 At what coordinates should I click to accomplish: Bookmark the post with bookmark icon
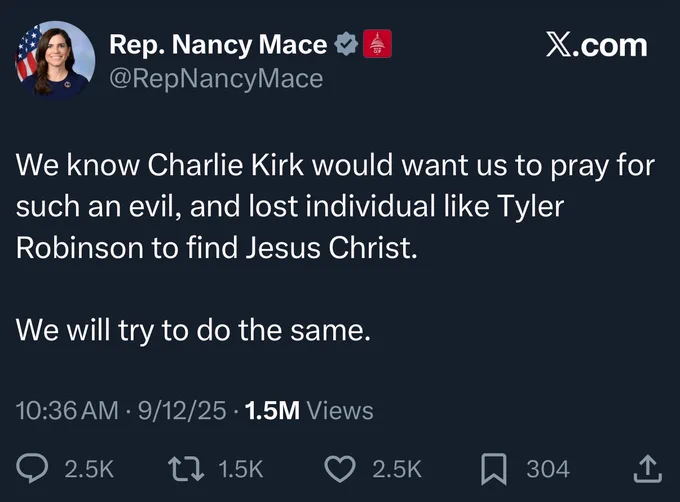(494, 469)
